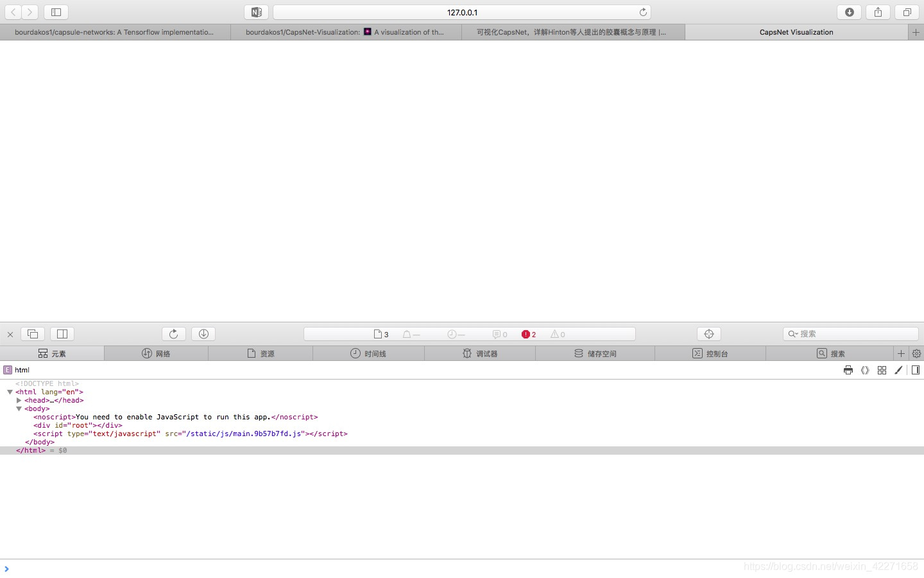Open the 调试器 (Debugger) tab

coord(480,353)
